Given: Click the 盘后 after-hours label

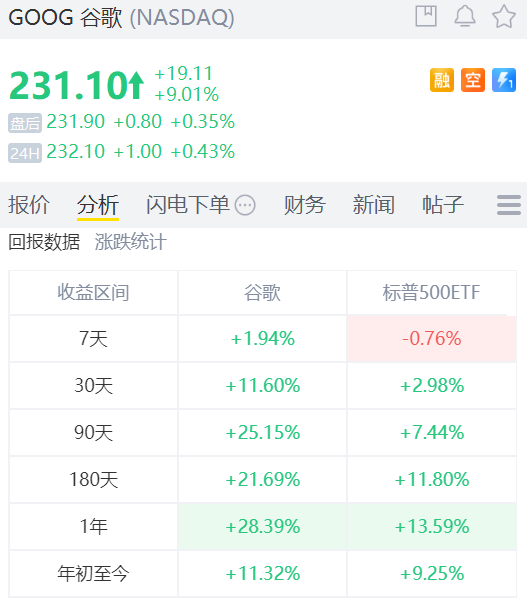Looking at the screenshot, I should click(25, 123).
